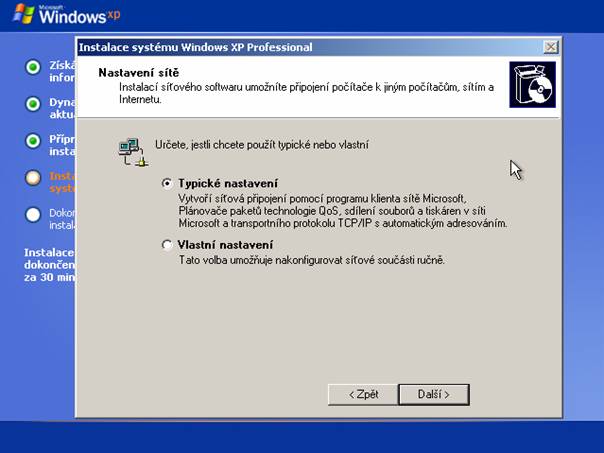Click the Nastavení sítě heading
604x453 pixels.
coord(139,73)
